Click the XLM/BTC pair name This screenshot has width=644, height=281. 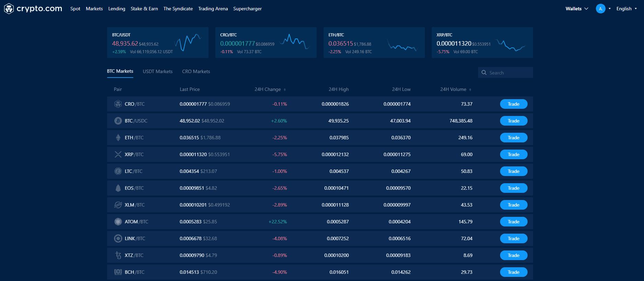[135, 205]
